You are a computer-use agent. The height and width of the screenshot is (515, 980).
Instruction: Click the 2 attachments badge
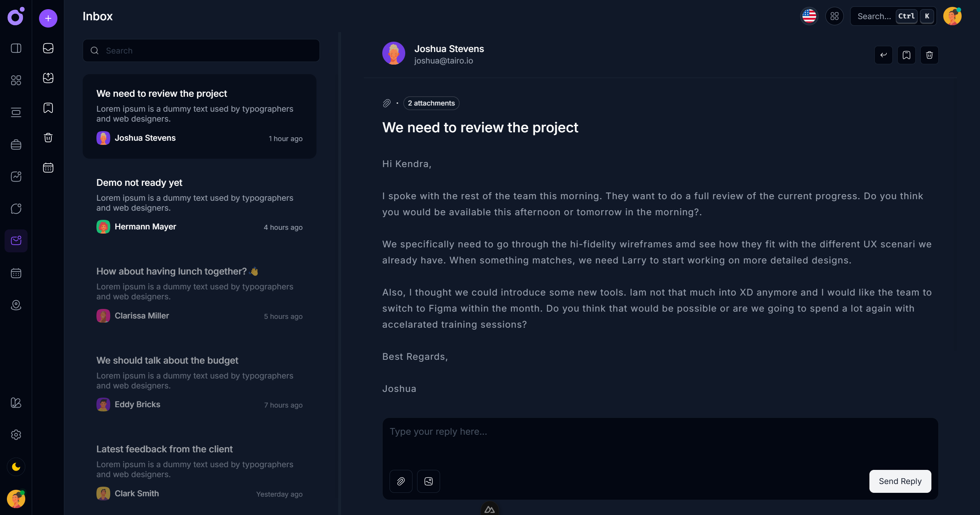click(431, 103)
